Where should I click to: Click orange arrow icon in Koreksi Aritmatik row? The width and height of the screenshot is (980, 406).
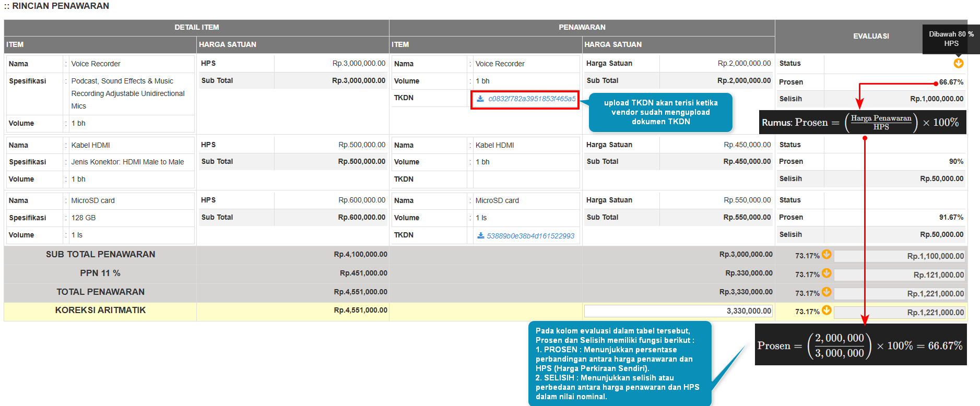point(826,310)
